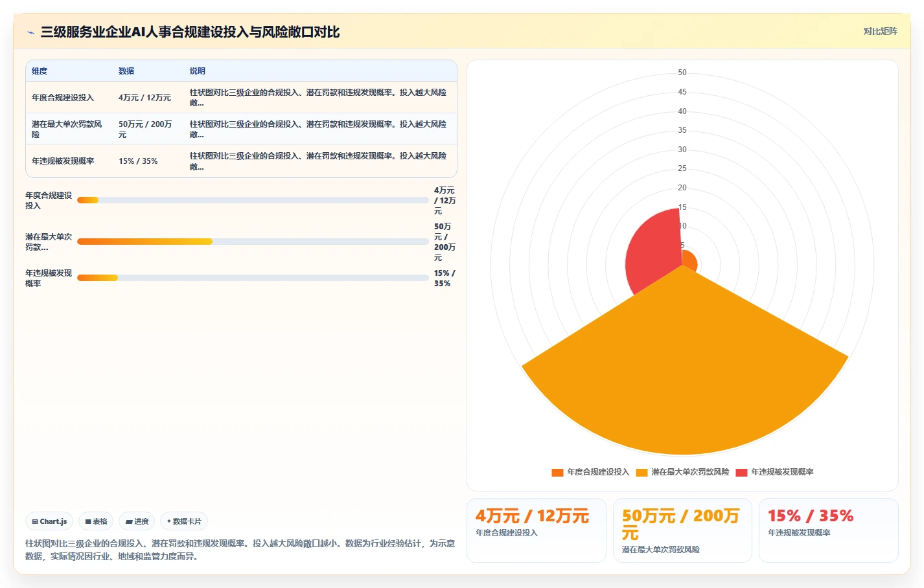Image resolution: width=924 pixels, height=588 pixels.
Task: Open the 50万元 / 200万元 data card
Action: pyautogui.click(x=682, y=530)
